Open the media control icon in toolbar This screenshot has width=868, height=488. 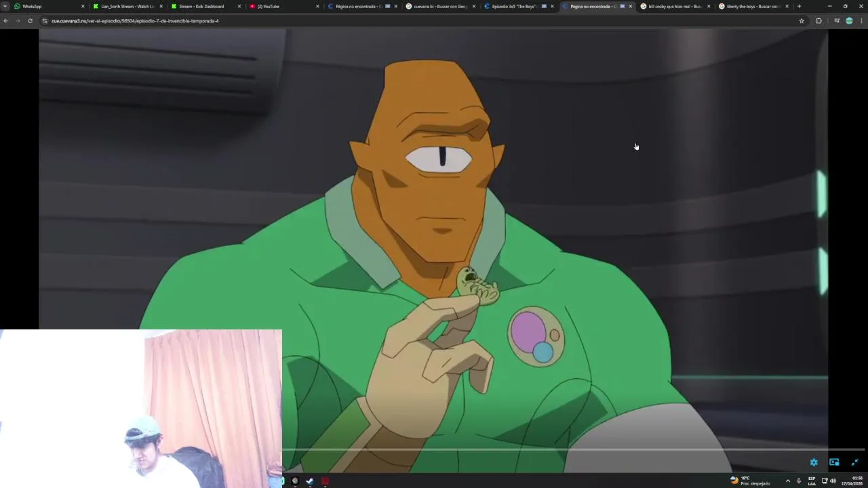tap(837, 21)
